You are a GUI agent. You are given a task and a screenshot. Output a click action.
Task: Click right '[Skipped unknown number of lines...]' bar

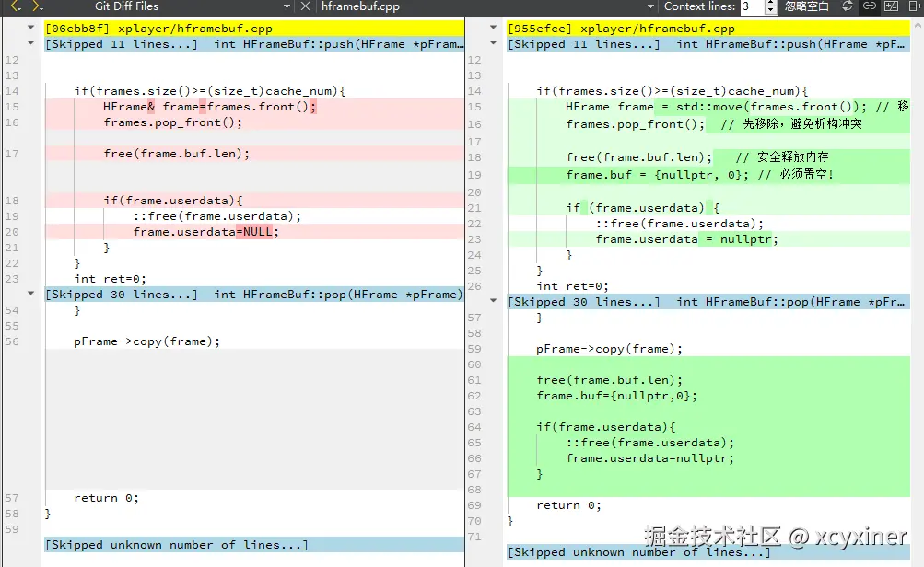[708, 552]
